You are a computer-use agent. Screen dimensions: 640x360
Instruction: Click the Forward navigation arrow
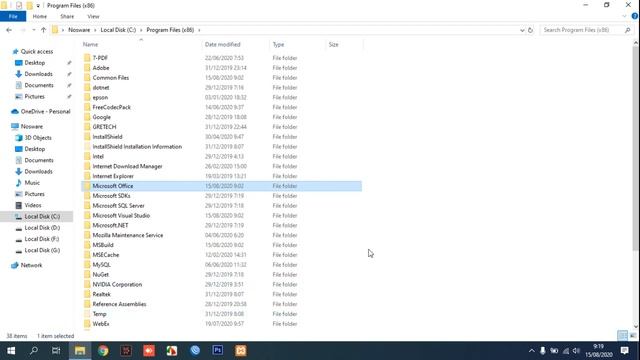point(23,30)
